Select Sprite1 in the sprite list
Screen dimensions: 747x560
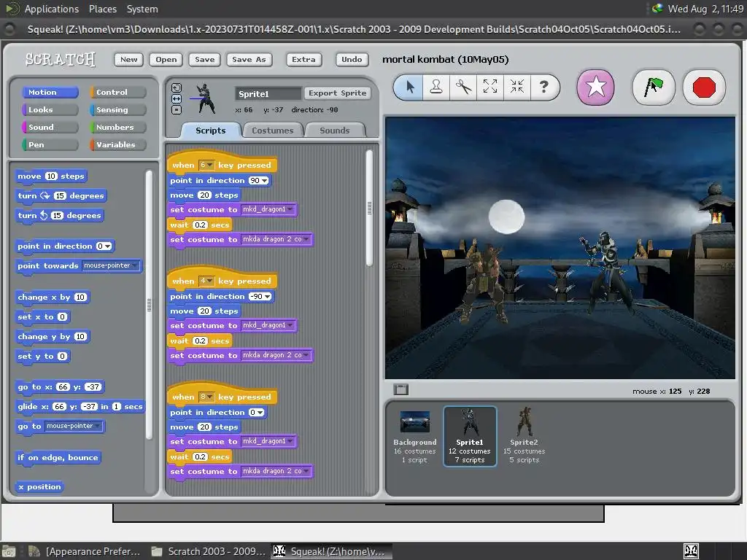[x=470, y=436]
